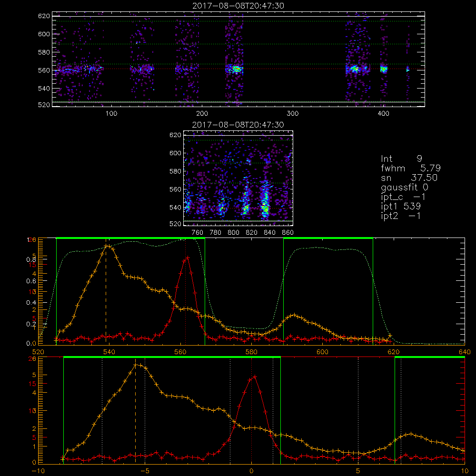Click y-axis label 600 of the top spectrogram

(44, 34)
